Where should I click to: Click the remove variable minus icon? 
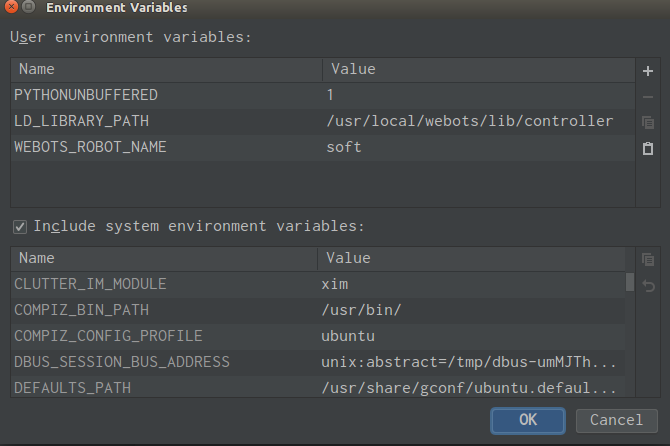coord(647,97)
